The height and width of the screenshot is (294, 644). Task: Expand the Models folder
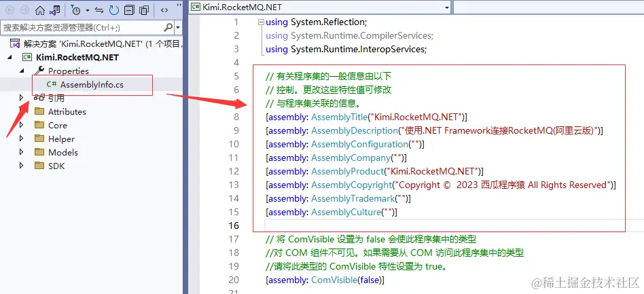[x=22, y=152]
